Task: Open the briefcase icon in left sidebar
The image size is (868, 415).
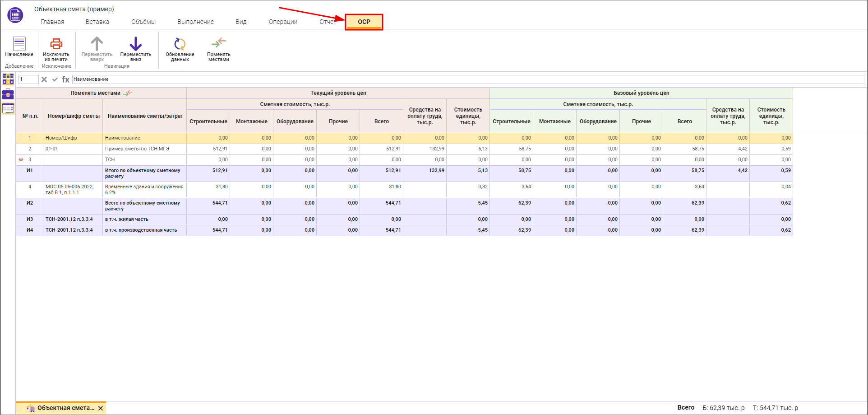Action: [x=8, y=94]
